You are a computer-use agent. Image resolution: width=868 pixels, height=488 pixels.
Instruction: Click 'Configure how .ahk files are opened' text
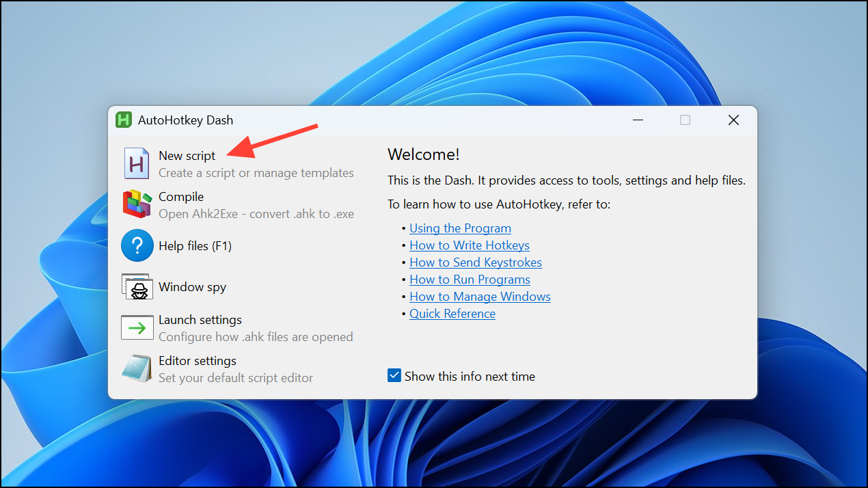tap(256, 337)
